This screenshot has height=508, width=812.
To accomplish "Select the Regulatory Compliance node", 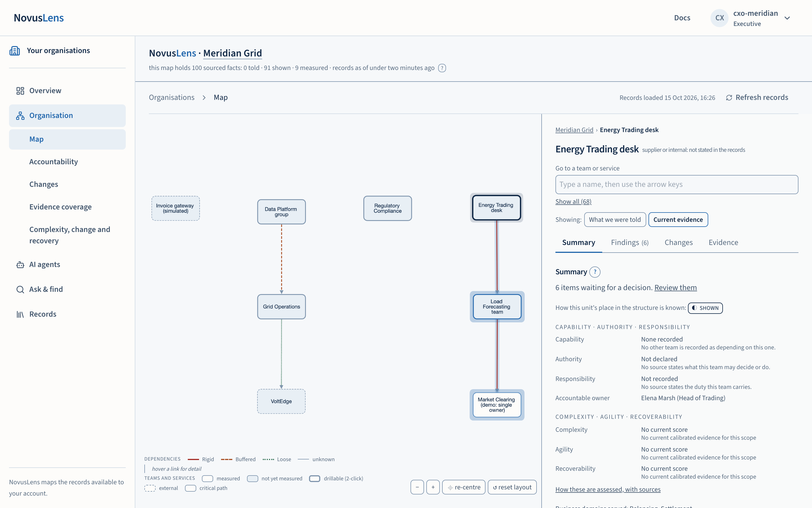I will click(x=388, y=208).
